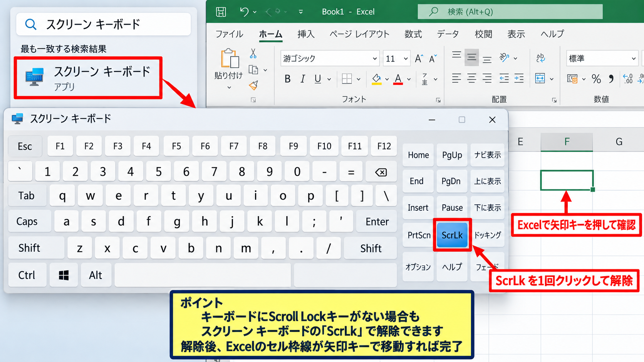Select the ホーム ribbon tab
Screen dimensions: 644x362
tap(271, 34)
